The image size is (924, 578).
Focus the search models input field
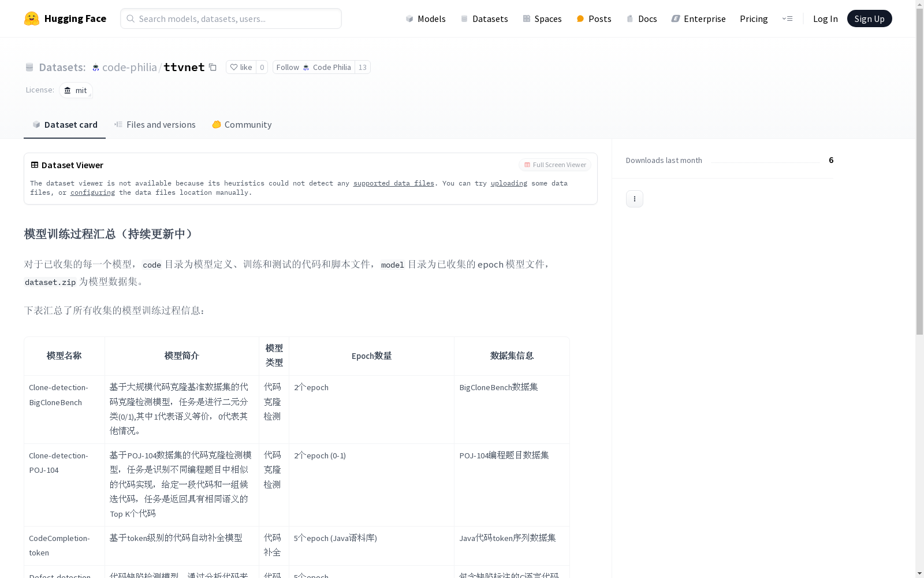231,18
